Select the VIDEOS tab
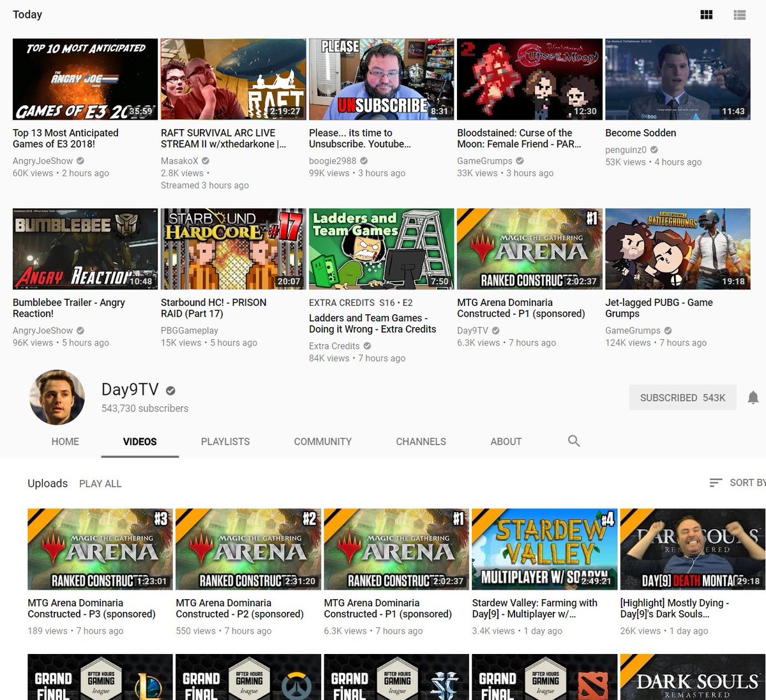The width and height of the screenshot is (766, 700). 140,441
